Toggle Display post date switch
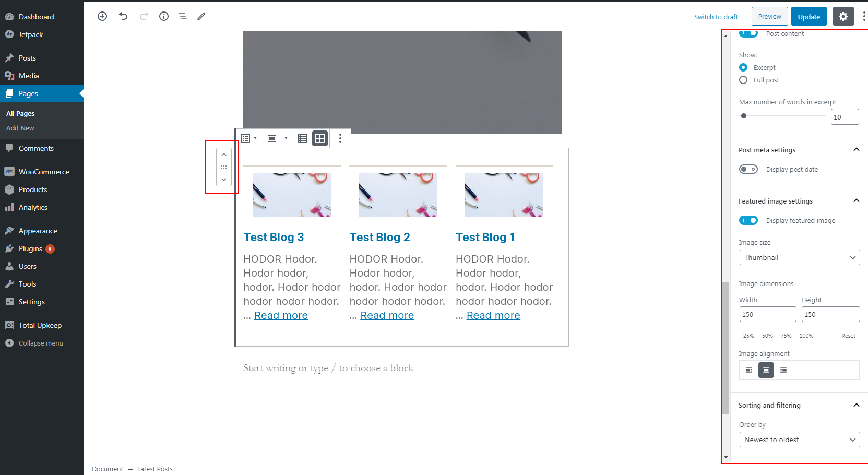 pyautogui.click(x=748, y=169)
